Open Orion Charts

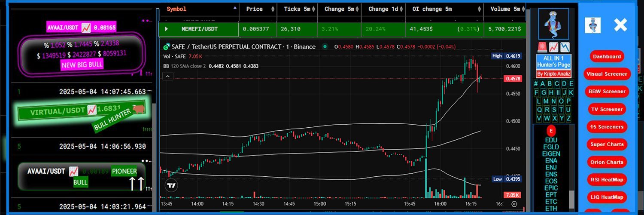click(607, 162)
